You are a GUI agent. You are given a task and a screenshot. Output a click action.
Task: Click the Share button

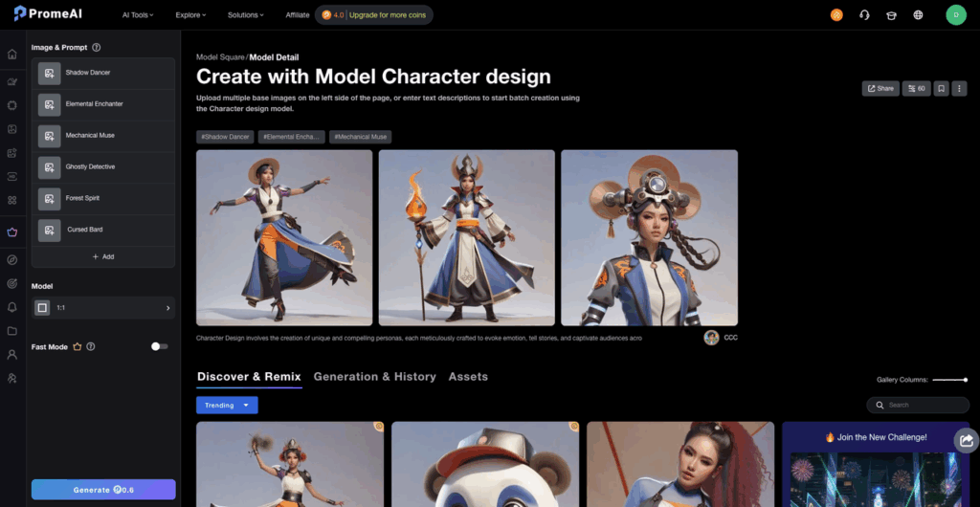click(x=880, y=89)
